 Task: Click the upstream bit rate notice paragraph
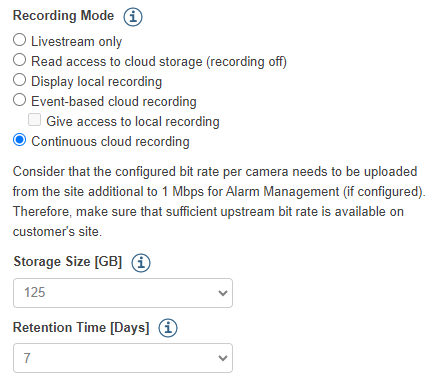tap(219, 201)
